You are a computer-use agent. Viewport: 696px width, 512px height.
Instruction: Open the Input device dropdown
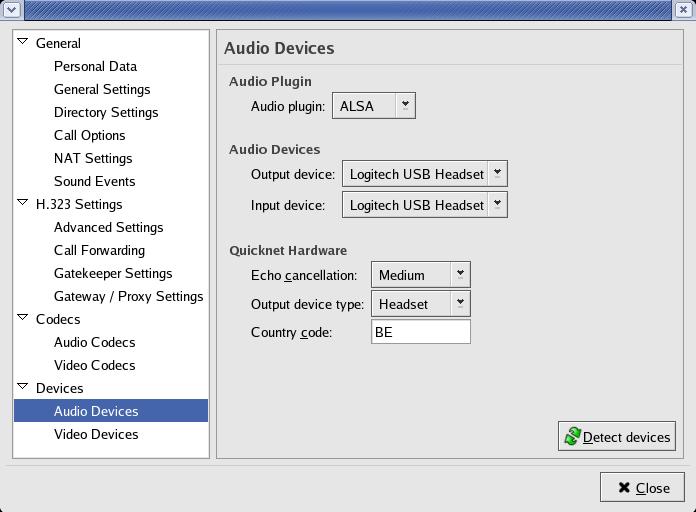[x=424, y=205]
